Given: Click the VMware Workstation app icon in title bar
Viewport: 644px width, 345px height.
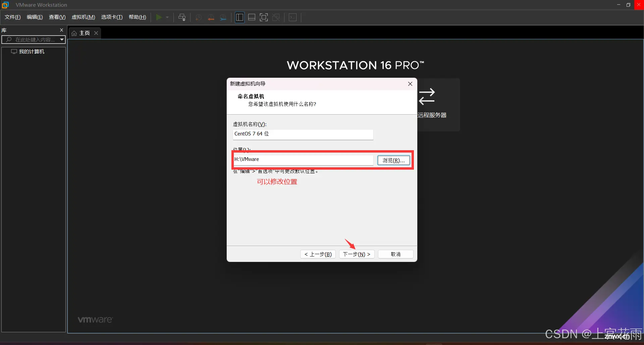Looking at the screenshot, I should pyautogui.click(x=5, y=5).
